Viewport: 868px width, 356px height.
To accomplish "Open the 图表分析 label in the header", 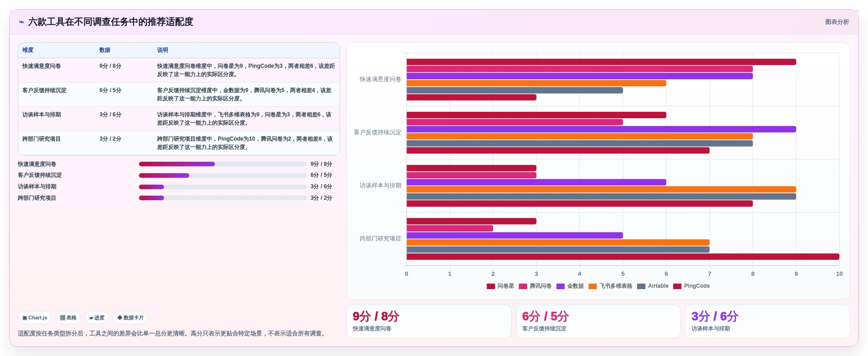I will 837,22.
